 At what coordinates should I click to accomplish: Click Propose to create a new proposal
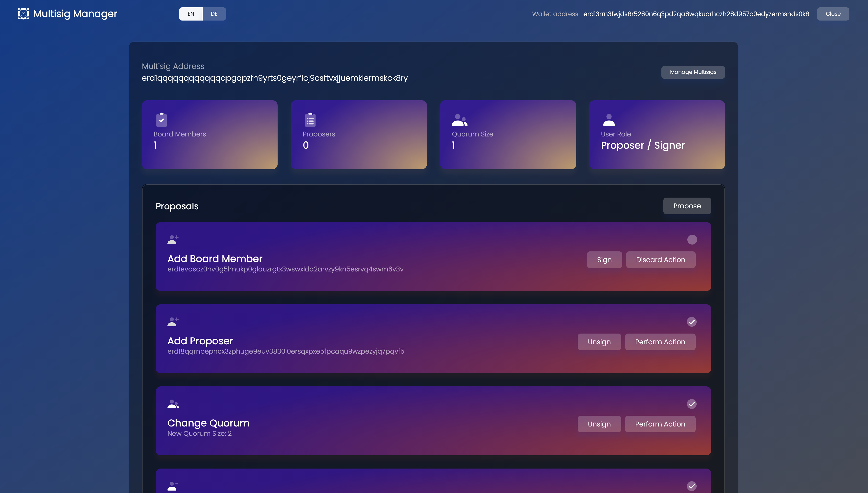click(x=687, y=205)
